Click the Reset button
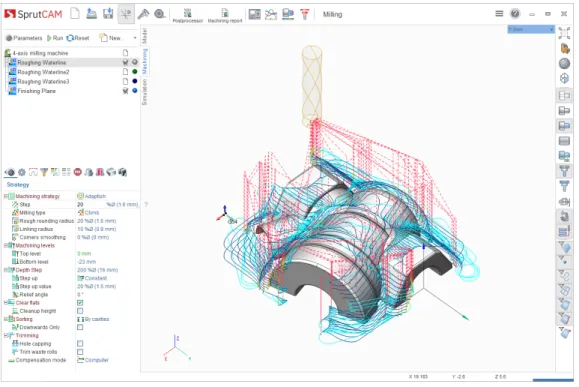579x387 pixels. coord(78,38)
